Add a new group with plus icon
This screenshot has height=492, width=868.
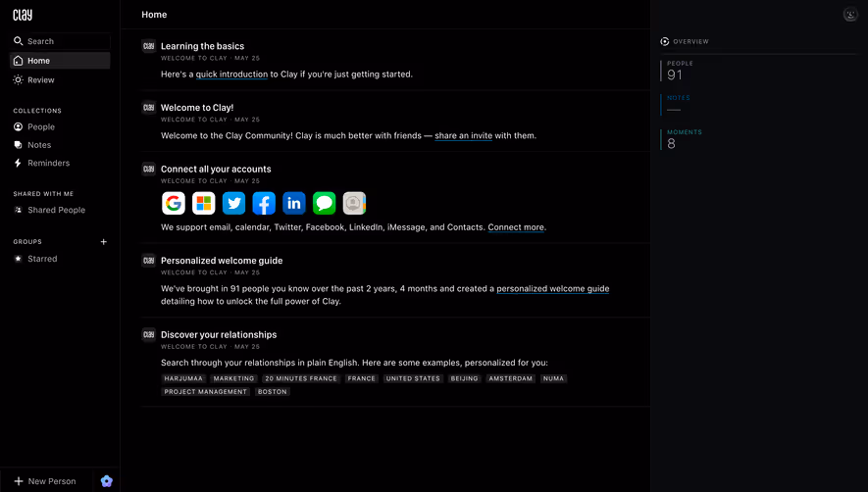click(x=104, y=242)
